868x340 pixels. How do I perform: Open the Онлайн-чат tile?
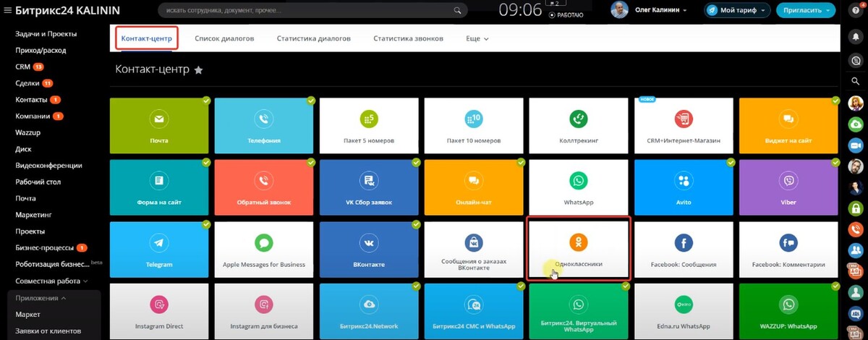474,187
